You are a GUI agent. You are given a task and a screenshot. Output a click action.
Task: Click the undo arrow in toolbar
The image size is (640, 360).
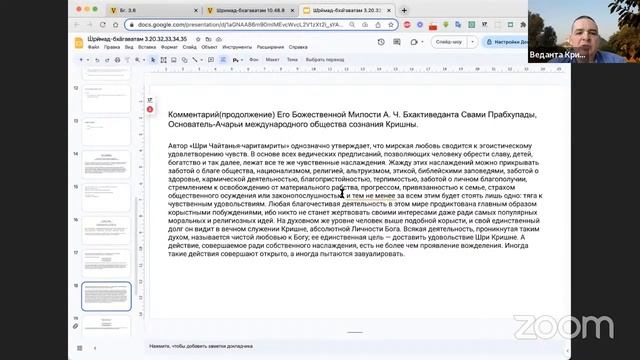[x=97, y=60]
